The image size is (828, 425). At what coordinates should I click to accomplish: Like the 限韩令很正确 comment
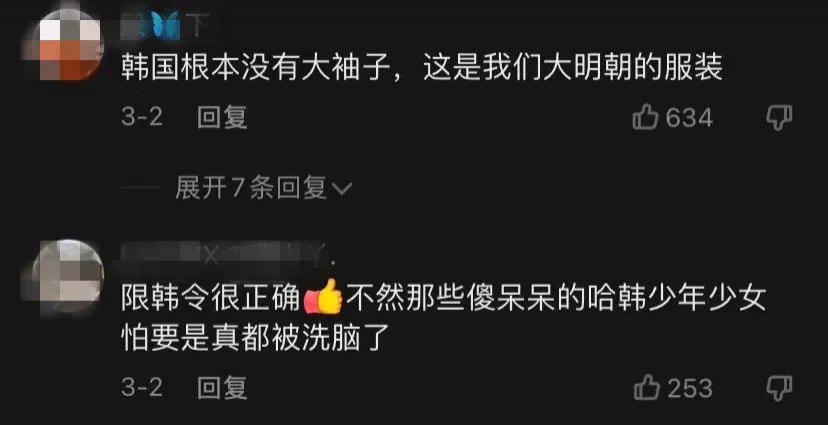(646, 389)
